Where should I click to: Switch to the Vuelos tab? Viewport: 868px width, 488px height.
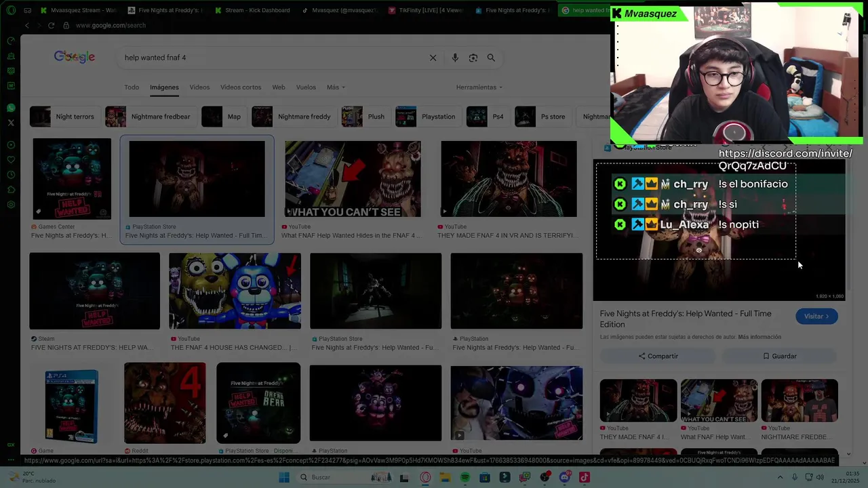(306, 87)
